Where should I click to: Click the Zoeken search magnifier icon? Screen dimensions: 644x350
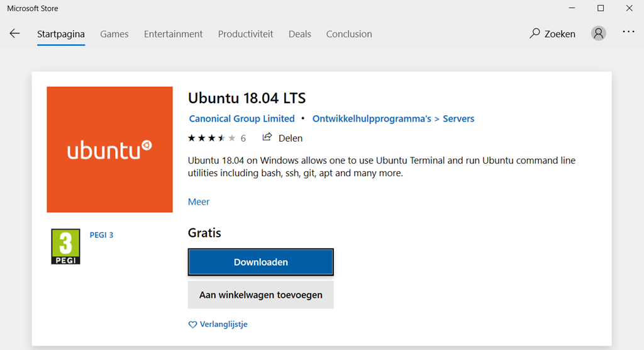(x=535, y=33)
